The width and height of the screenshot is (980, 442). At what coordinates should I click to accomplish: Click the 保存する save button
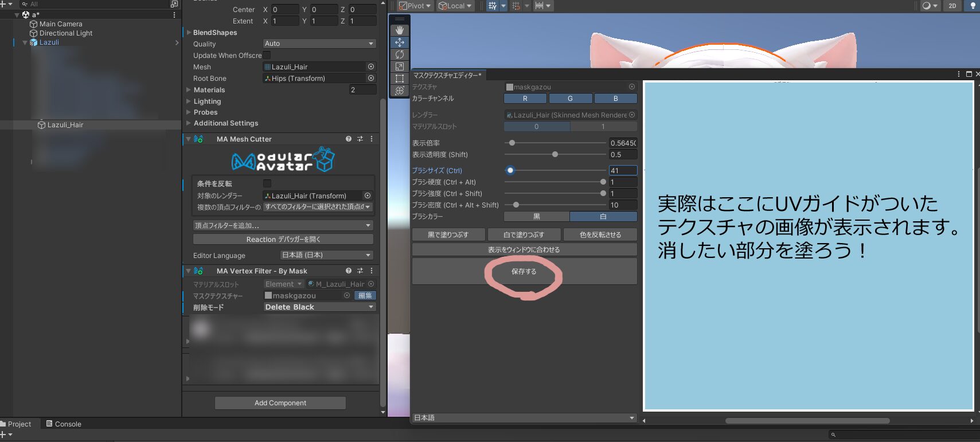pyautogui.click(x=524, y=272)
